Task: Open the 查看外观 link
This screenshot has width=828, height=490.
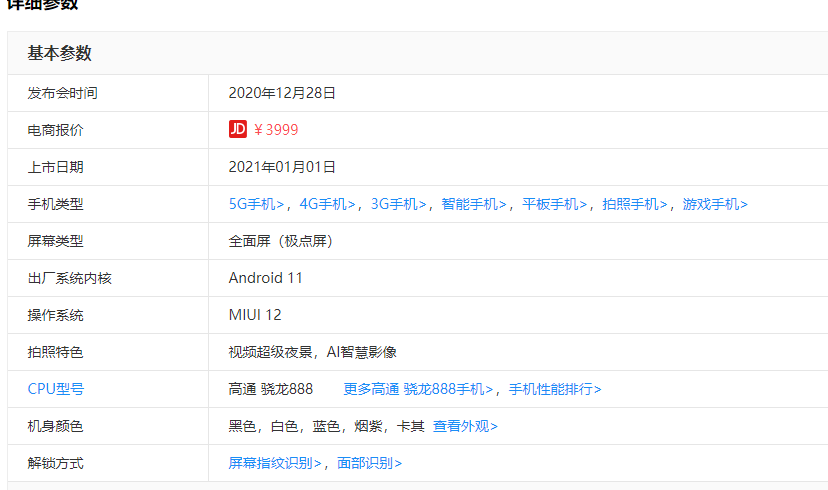Action: pyautogui.click(x=465, y=426)
